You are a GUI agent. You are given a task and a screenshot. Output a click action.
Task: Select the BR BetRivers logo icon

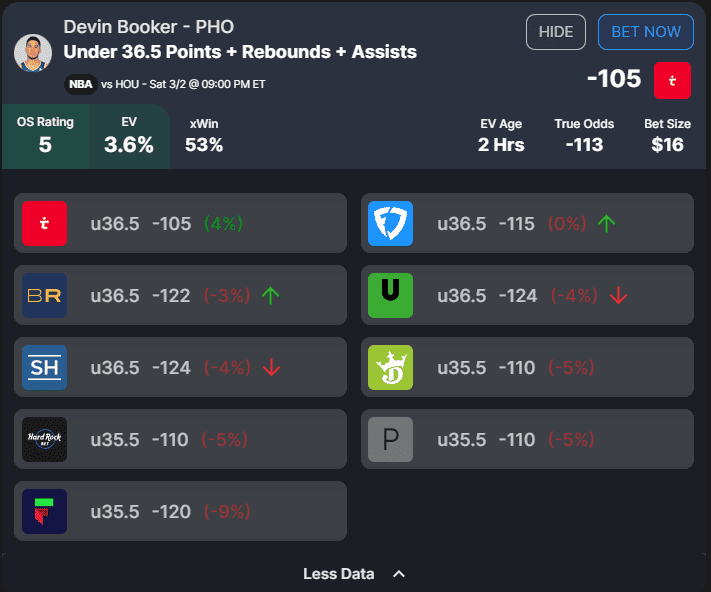coord(44,296)
